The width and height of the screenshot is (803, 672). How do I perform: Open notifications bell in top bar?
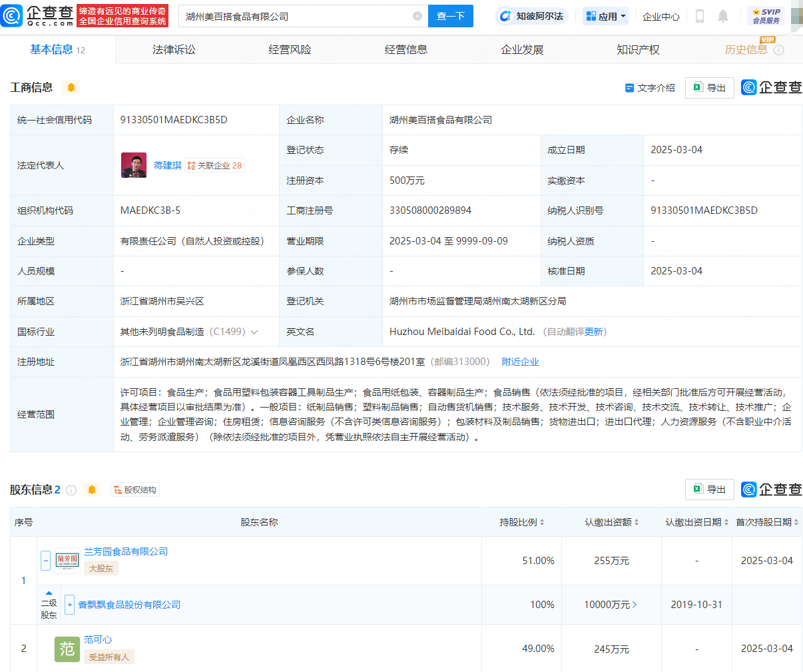(x=723, y=16)
